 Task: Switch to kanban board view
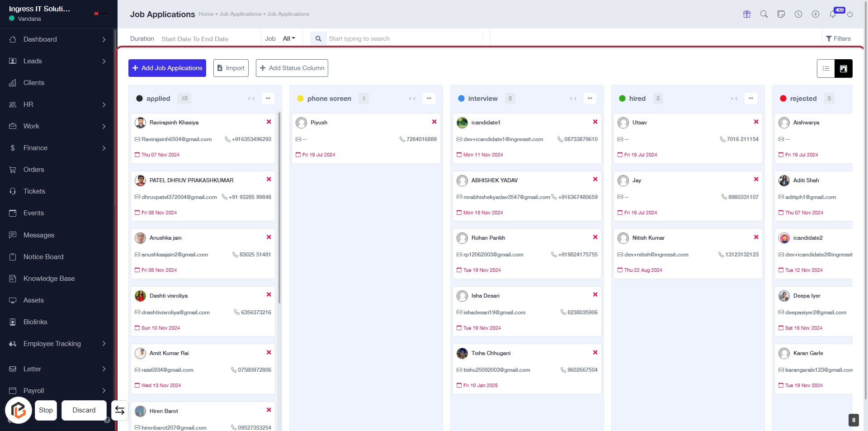843,69
